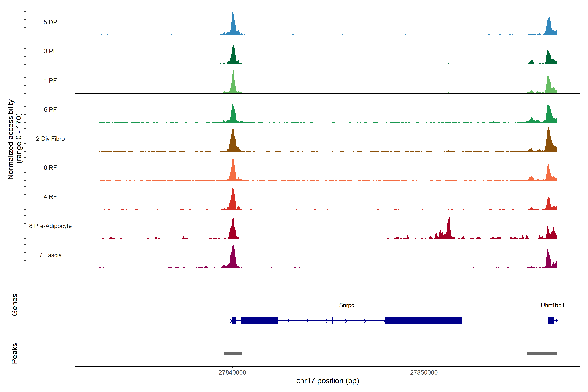Click the Genes panel label
Image resolution: width=588 pixels, height=392 pixels.
(x=15, y=305)
